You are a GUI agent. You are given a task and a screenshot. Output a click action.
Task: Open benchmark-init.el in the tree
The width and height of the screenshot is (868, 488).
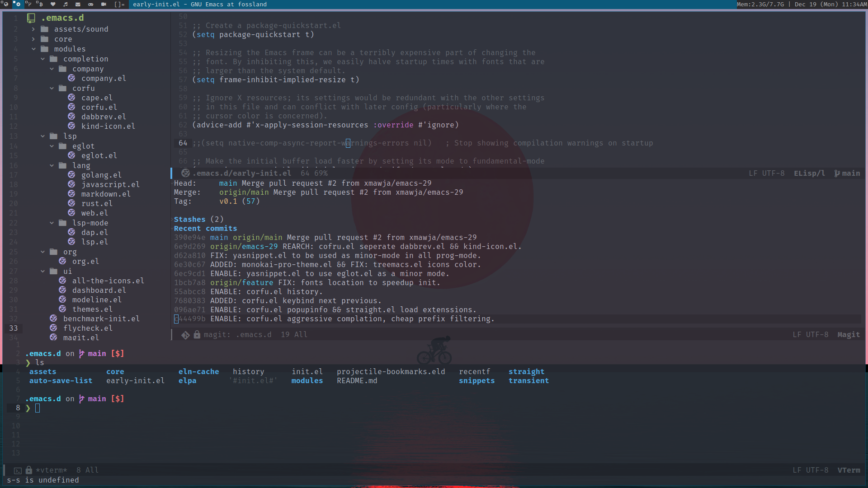pyautogui.click(x=101, y=319)
